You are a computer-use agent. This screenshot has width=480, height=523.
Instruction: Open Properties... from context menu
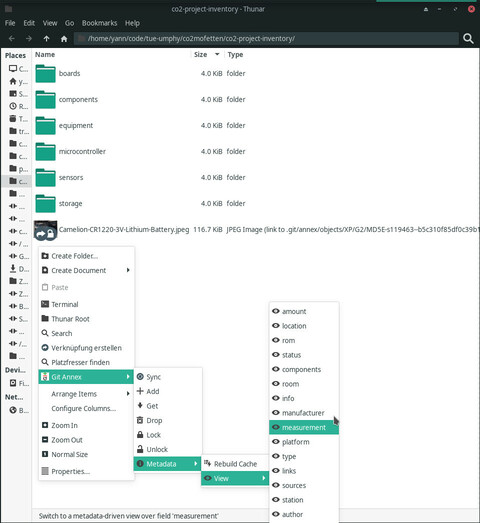[86, 472]
